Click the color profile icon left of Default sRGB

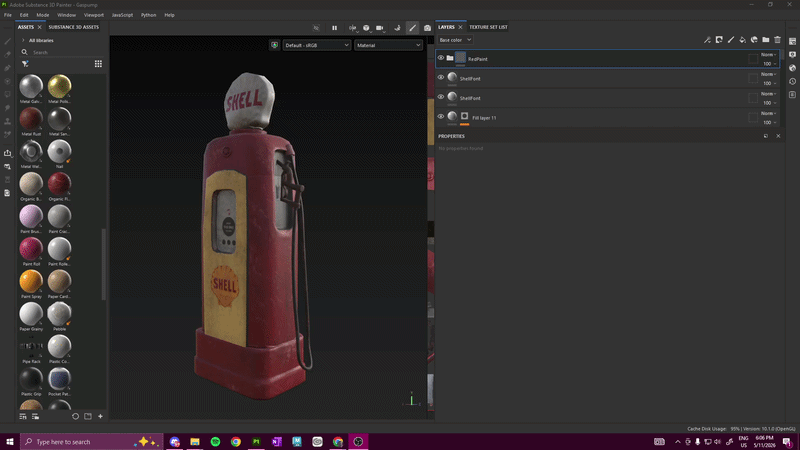pos(274,45)
